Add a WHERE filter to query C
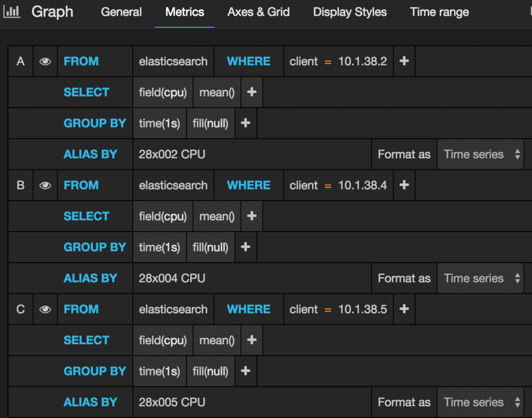 (x=404, y=309)
